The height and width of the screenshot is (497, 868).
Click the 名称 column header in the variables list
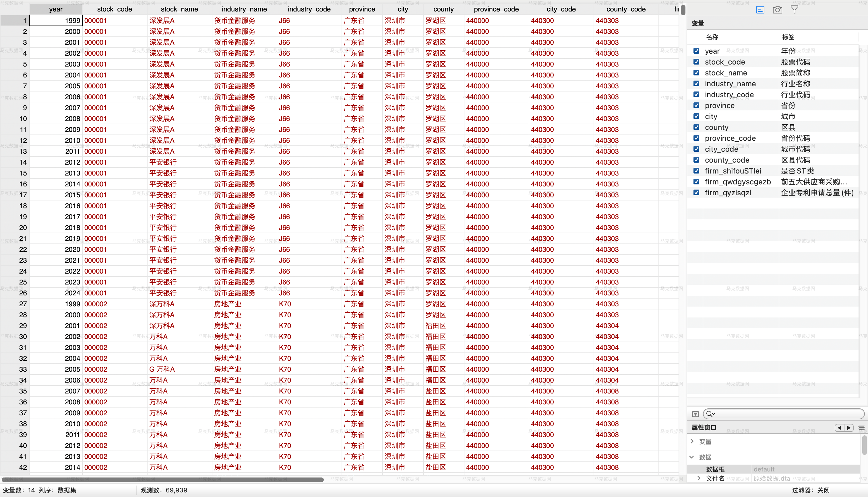click(712, 37)
